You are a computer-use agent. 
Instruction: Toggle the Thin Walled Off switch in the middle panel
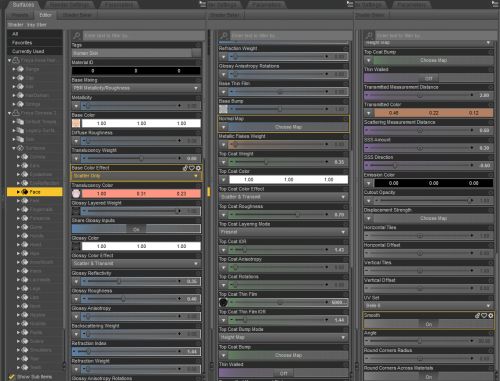tap(283, 373)
